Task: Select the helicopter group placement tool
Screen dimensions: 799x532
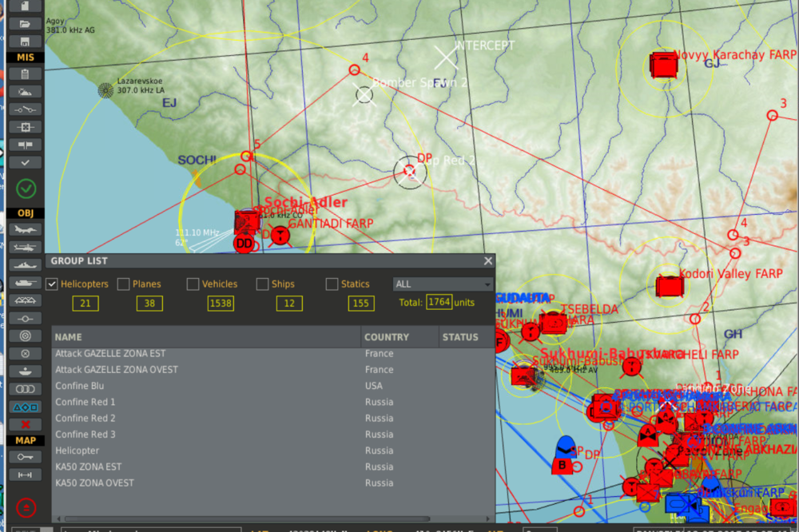Action: (25, 248)
